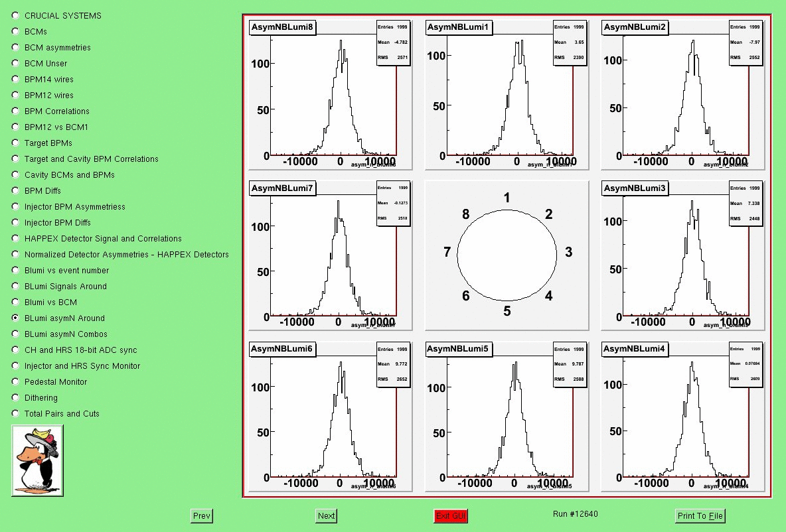Click the selected BLumi asymN Around radio

(x=15, y=318)
